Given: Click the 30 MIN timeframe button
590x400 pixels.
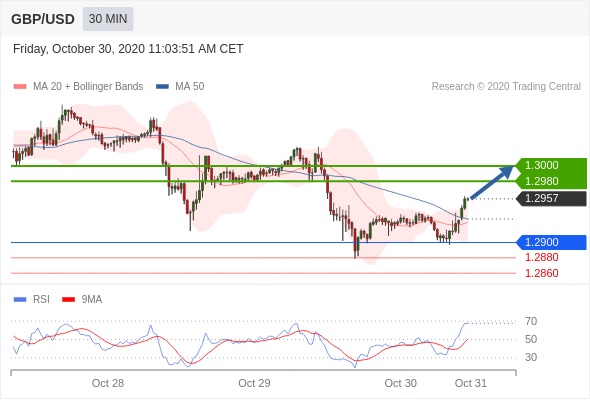Looking at the screenshot, I should pyautogui.click(x=108, y=19).
